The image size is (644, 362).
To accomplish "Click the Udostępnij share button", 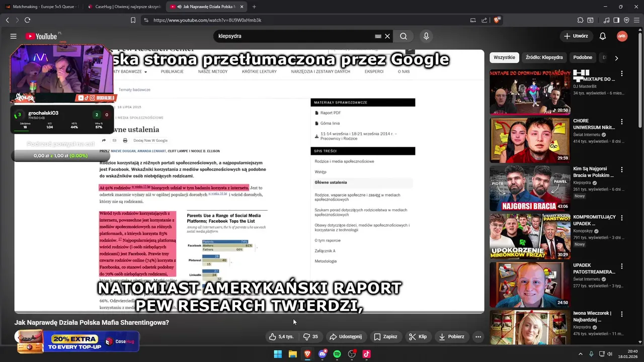I will tap(346, 336).
